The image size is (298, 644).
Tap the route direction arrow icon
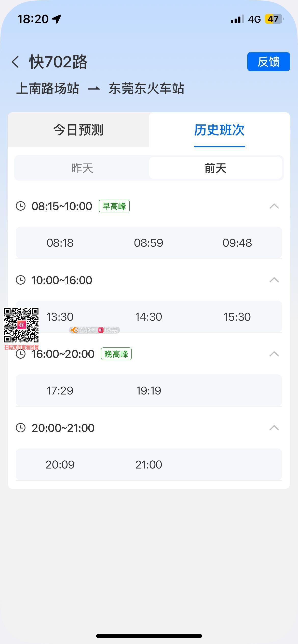94,89
